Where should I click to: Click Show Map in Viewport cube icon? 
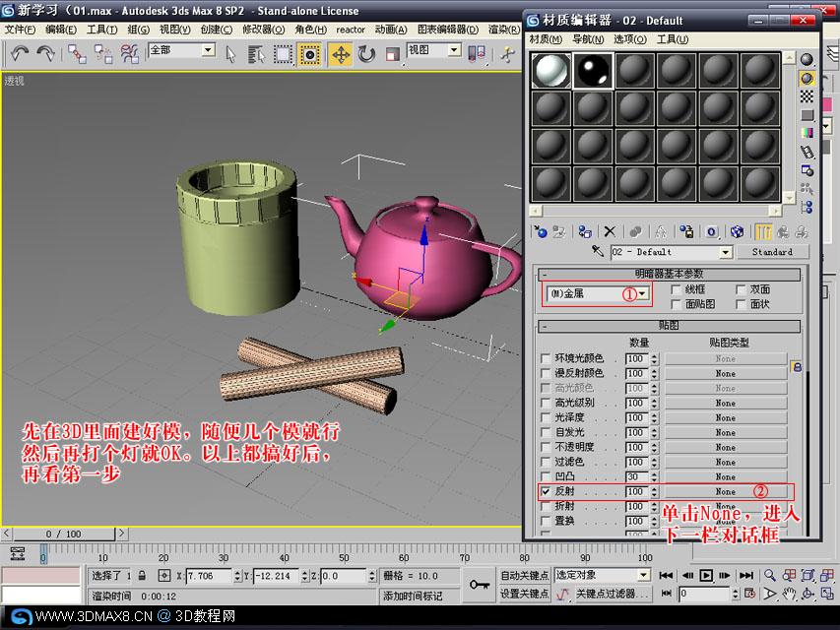738,231
